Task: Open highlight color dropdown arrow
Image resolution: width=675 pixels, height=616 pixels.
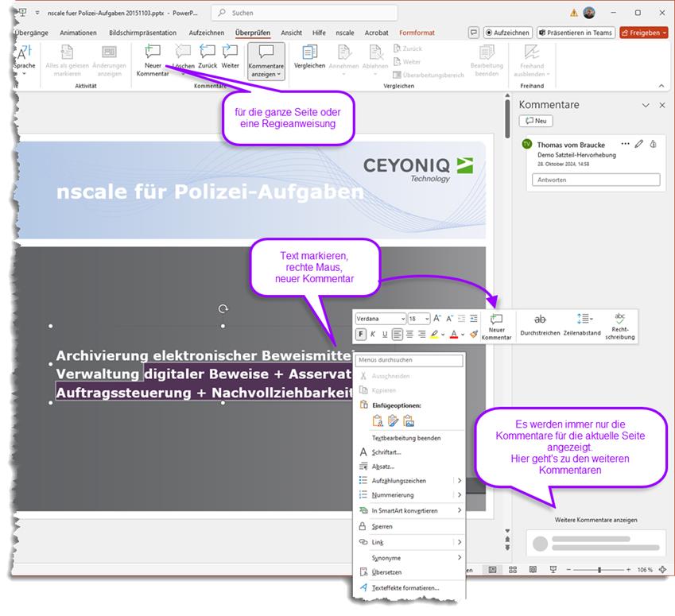Action: 443,335
